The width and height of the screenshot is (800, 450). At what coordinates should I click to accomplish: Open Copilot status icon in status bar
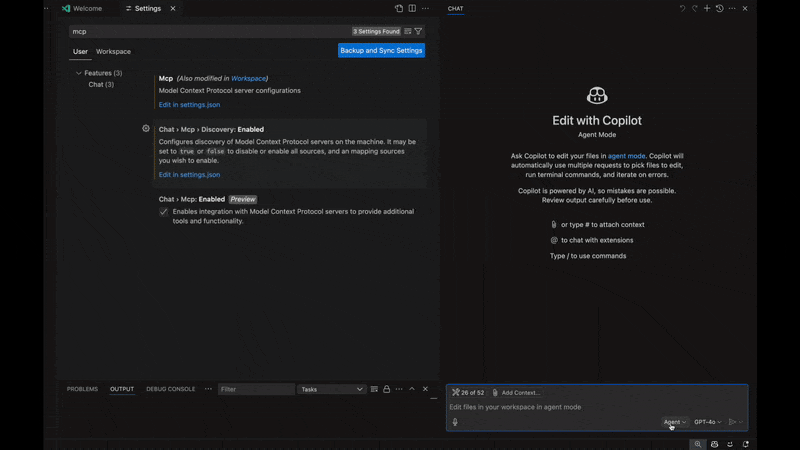pyautogui.click(x=714, y=444)
